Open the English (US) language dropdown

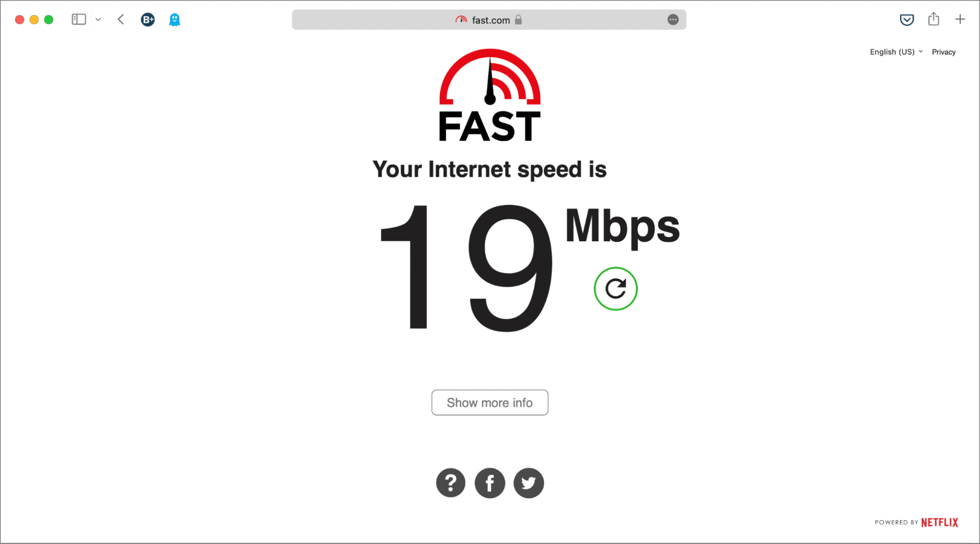point(896,52)
